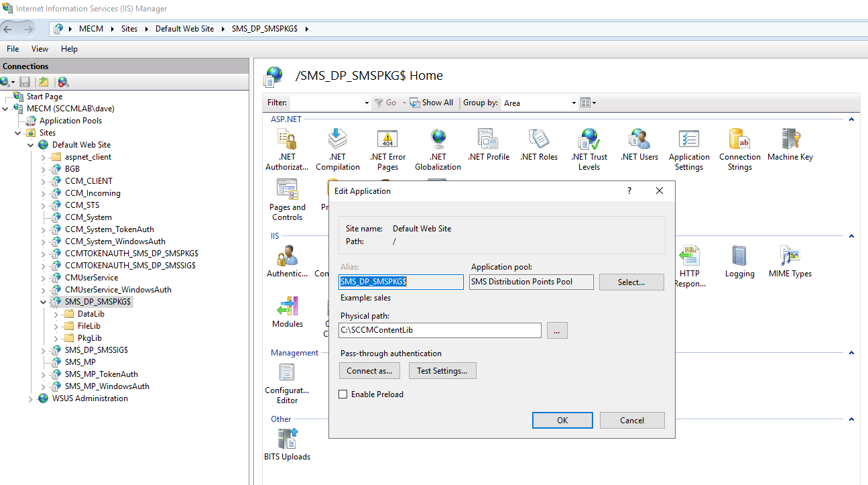Open MIME Types feature

click(790, 262)
